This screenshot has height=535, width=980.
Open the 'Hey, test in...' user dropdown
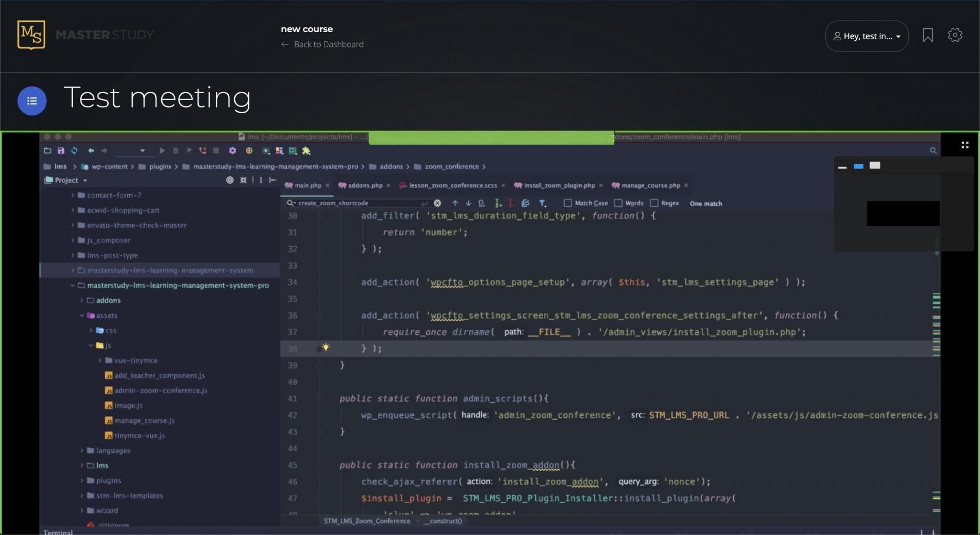(867, 36)
